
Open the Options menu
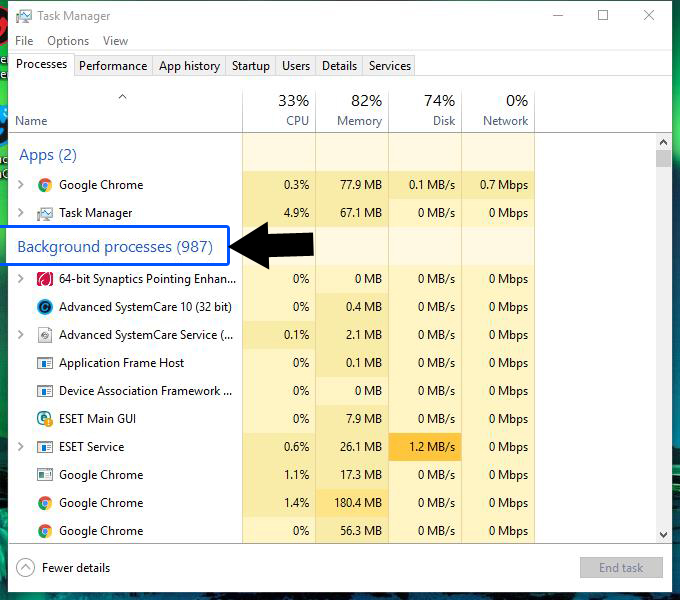(68, 41)
